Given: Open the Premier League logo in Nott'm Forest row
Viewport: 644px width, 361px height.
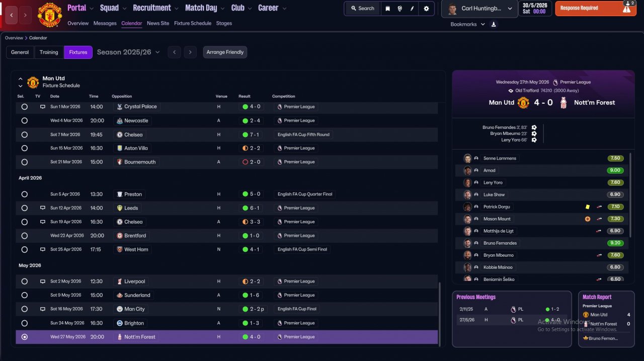Looking at the screenshot, I should pyautogui.click(x=280, y=337).
